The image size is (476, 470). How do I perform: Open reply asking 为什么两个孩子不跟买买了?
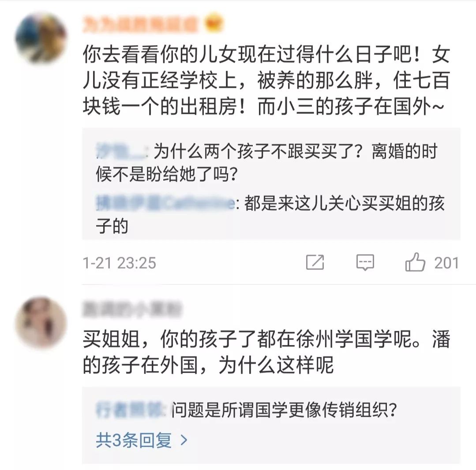click(x=267, y=163)
